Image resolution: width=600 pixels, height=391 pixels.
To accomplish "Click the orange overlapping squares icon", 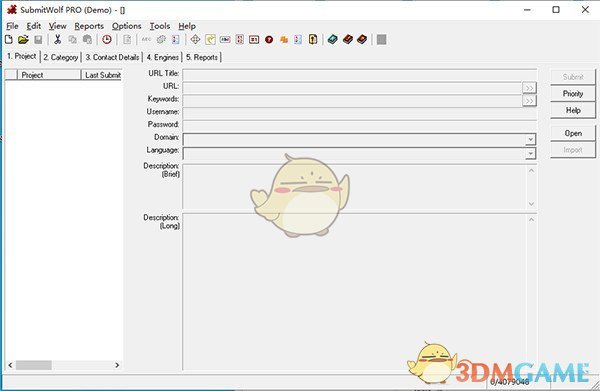I will pyautogui.click(x=284, y=39).
